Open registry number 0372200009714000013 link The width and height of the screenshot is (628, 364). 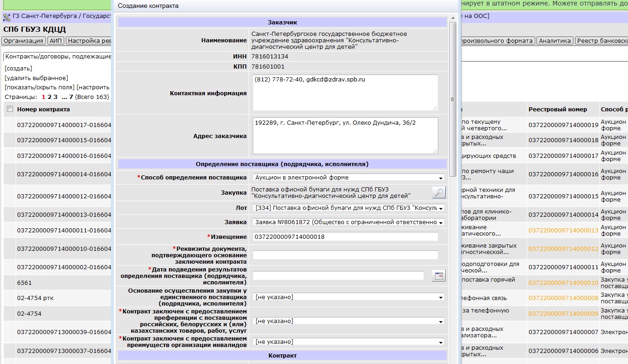563,230
